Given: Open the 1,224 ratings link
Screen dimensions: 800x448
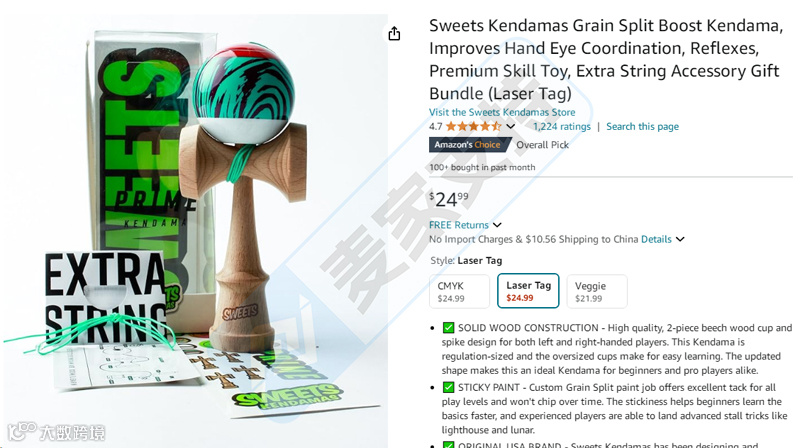Looking at the screenshot, I should click(562, 127).
